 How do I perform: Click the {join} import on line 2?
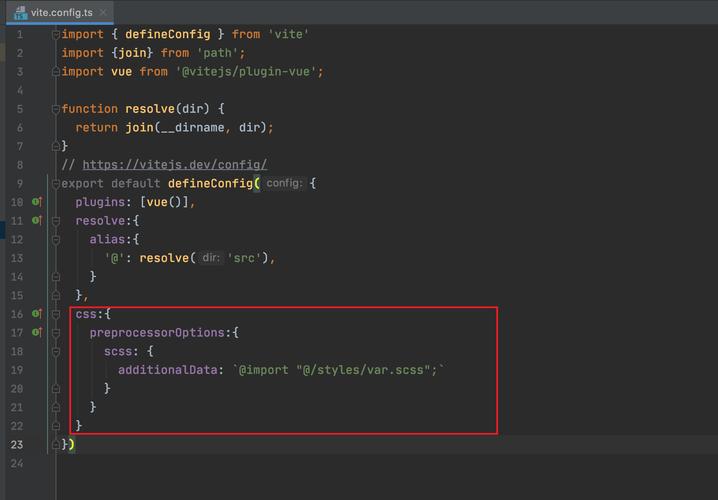click(x=132, y=53)
